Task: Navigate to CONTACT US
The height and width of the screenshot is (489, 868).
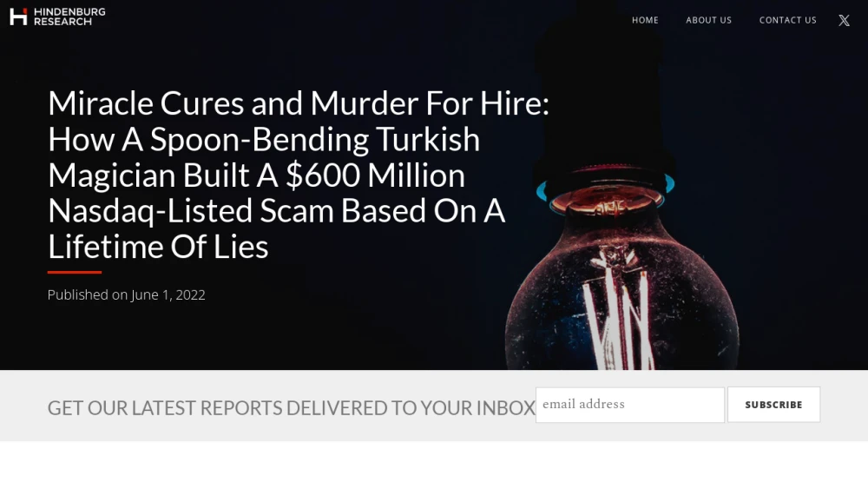Action: click(x=788, y=20)
